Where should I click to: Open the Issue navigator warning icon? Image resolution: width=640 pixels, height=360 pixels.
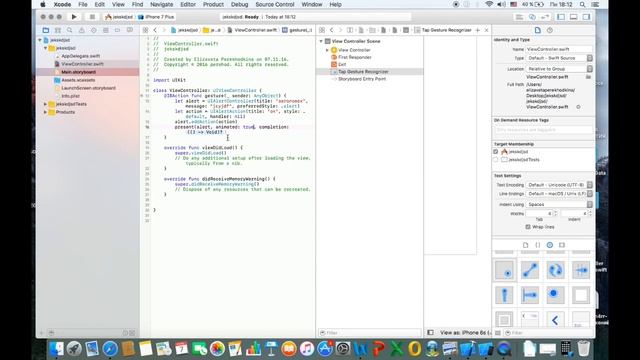pos(82,30)
